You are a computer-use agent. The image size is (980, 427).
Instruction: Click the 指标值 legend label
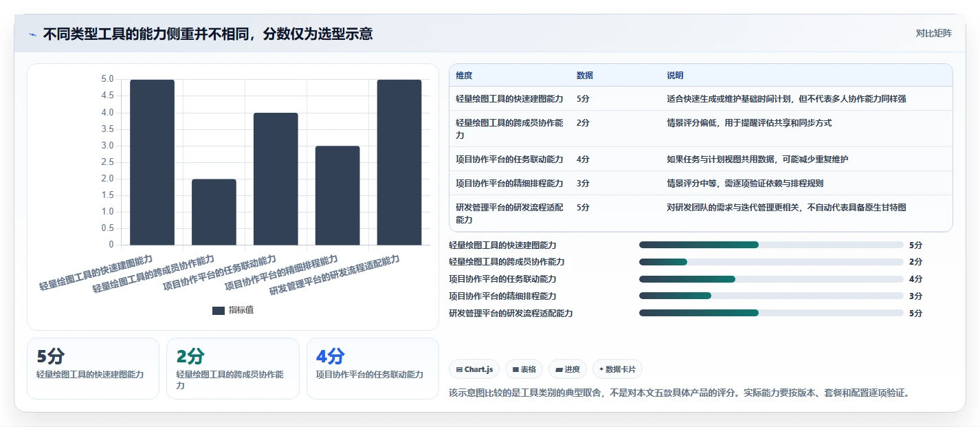(x=241, y=310)
